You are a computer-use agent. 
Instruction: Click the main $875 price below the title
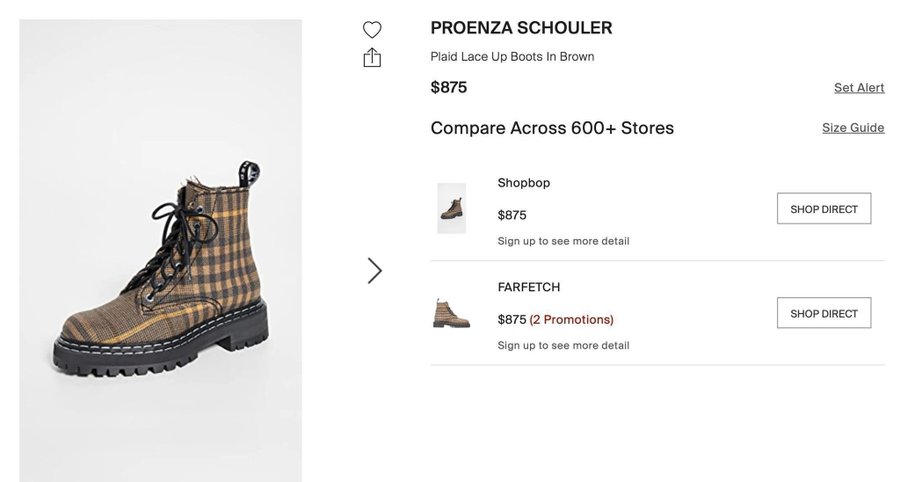pos(449,87)
